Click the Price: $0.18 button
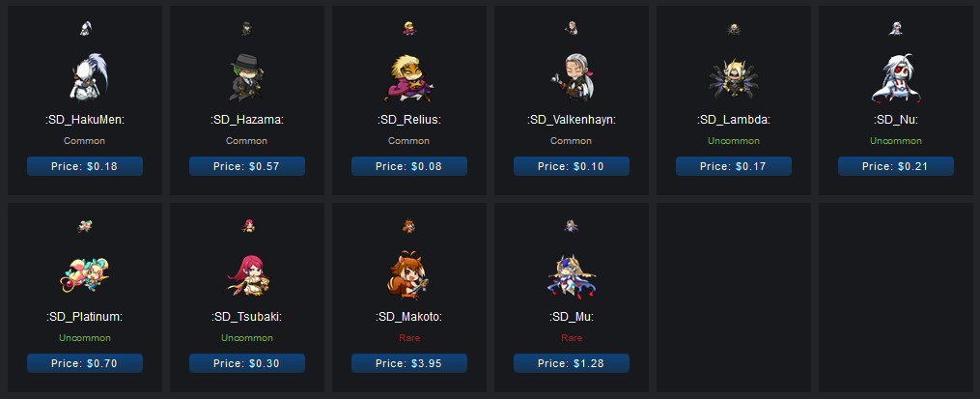Screen dimensions: 980x399 85,166
